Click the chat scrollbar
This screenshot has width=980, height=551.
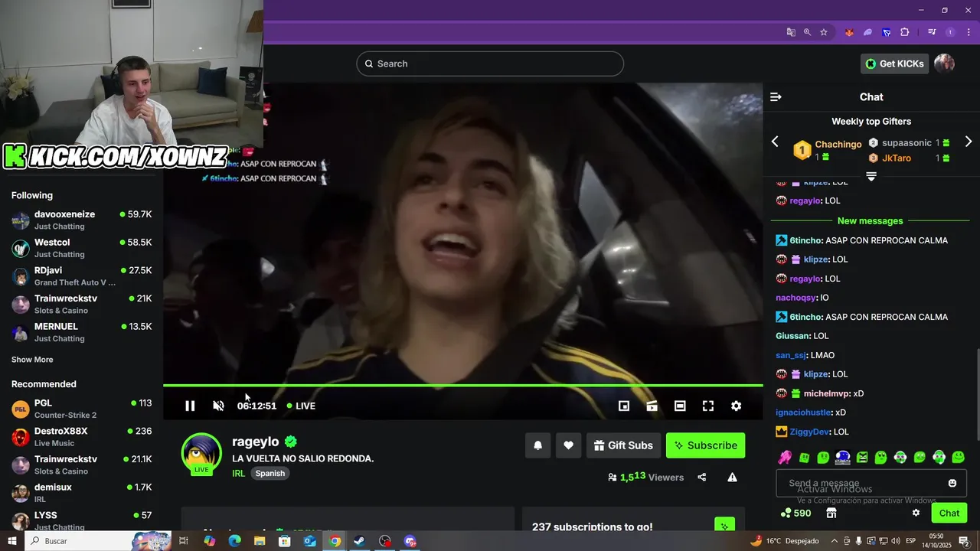point(977,396)
